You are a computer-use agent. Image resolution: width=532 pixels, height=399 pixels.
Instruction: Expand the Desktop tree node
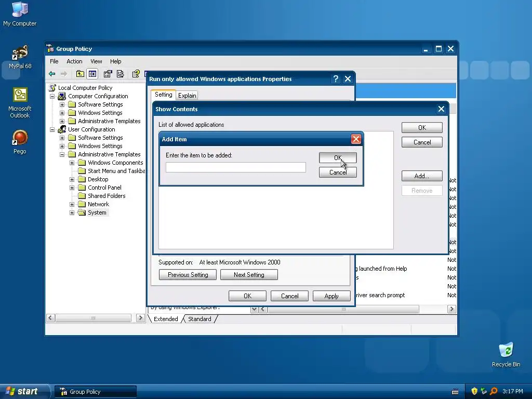point(72,179)
